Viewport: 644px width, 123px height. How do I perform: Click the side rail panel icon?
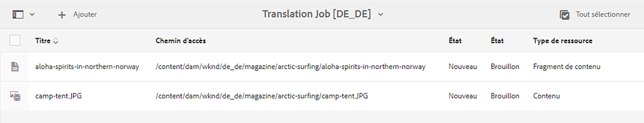[18, 14]
